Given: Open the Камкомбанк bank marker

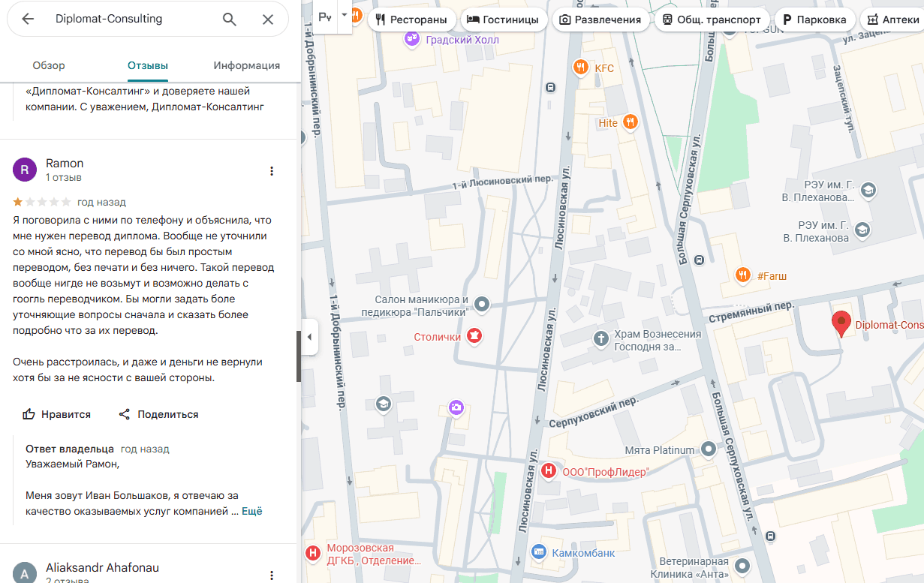Looking at the screenshot, I should pos(538,552).
